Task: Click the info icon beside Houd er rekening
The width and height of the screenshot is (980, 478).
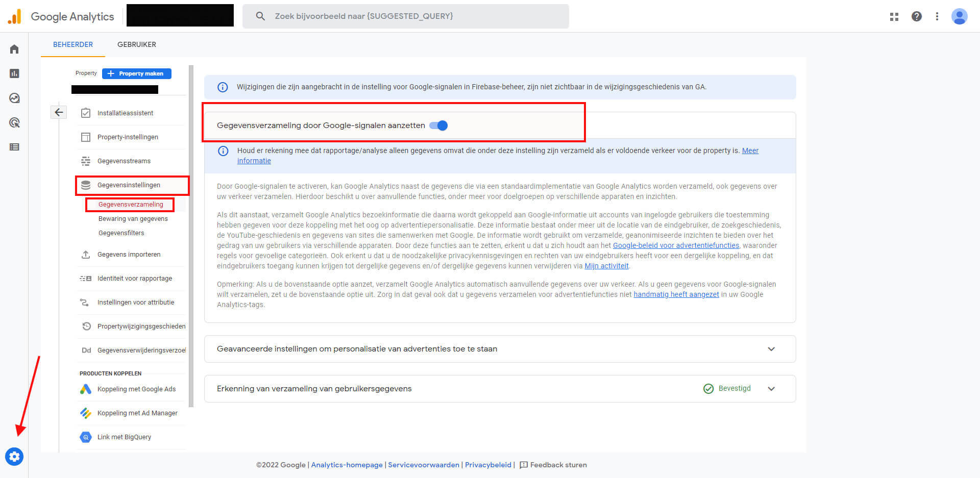Action: coord(223,151)
